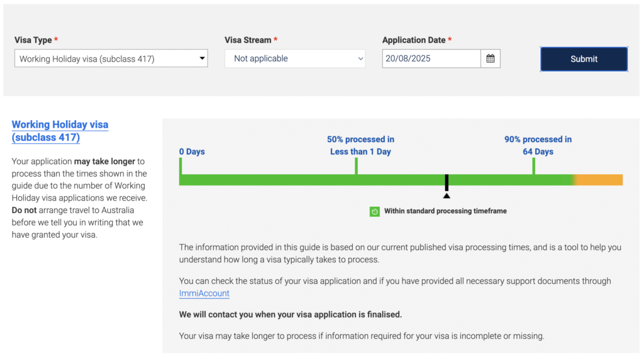
Task: Open the Visa Type dropdown
Action: click(111, 58)
